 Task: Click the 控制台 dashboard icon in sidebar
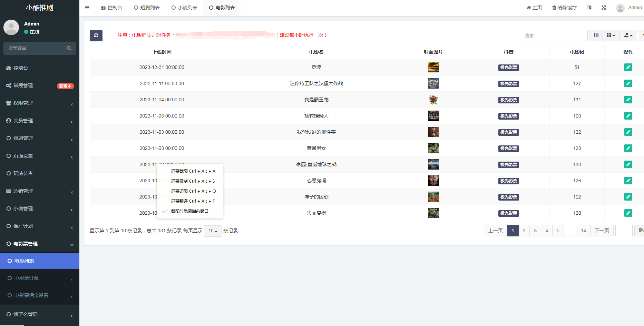click(x=8, y=68)
